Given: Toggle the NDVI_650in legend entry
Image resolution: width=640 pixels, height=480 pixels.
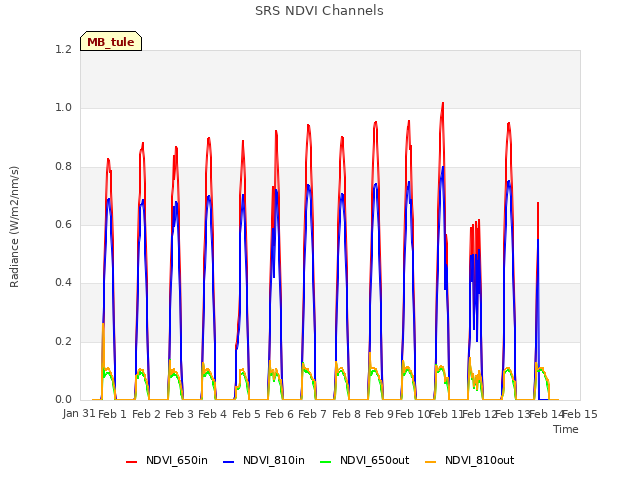Looking at the screenshot, I should tap(167, 460).
